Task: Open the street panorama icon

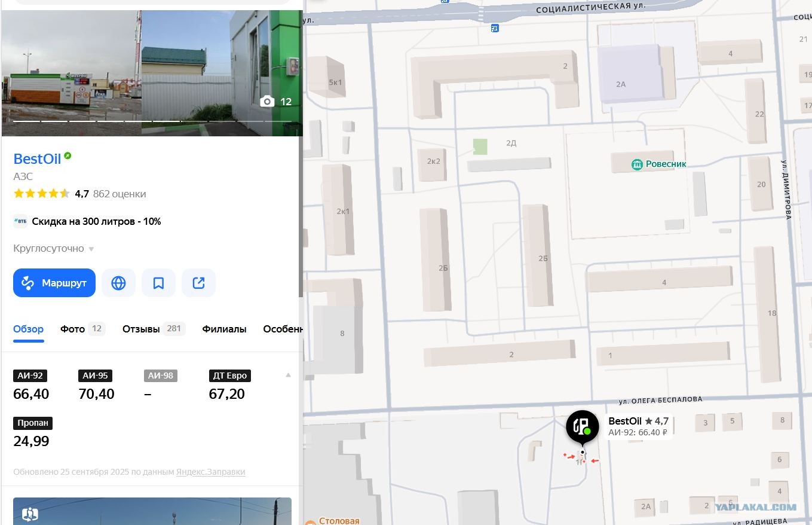Action: [30, 514]
